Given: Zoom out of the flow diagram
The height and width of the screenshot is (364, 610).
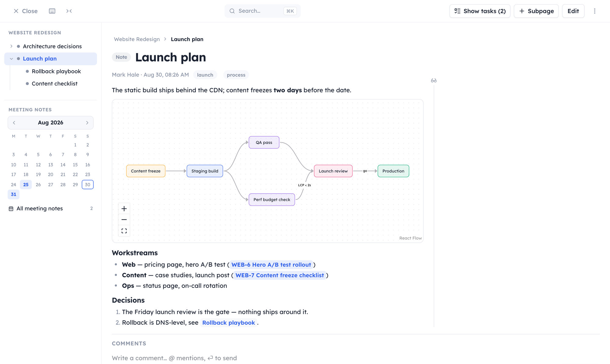Looking at the screenshot, I should pyautogui.click(x=124, y=219).
